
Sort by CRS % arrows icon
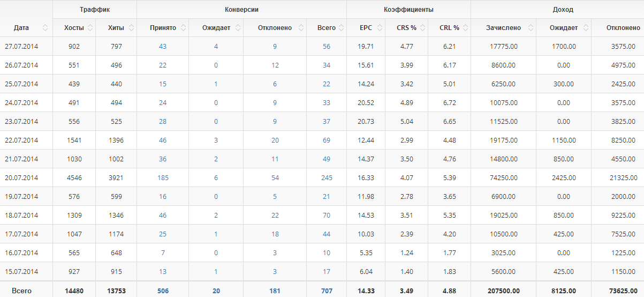(x=423, y=28)
